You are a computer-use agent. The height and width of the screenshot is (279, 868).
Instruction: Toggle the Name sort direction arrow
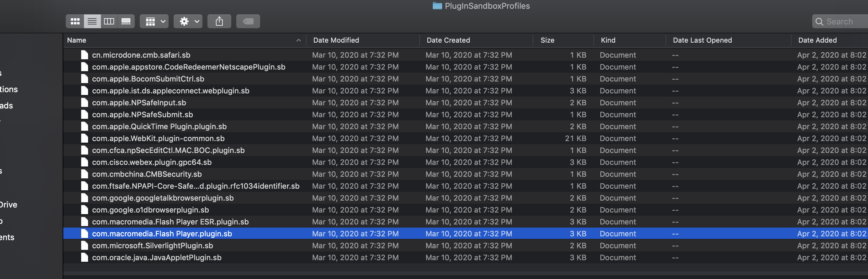pos(298,40)
